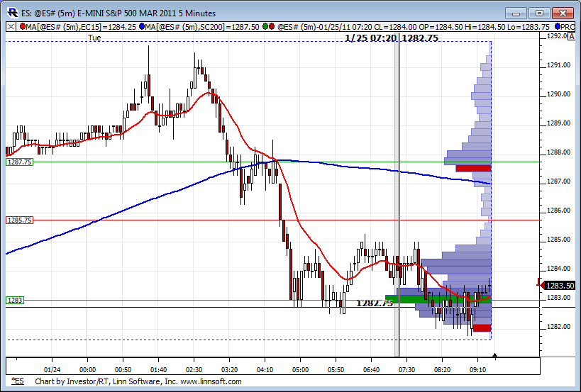
Task: Select the 1285.75 red price line label
Action: 19,220
